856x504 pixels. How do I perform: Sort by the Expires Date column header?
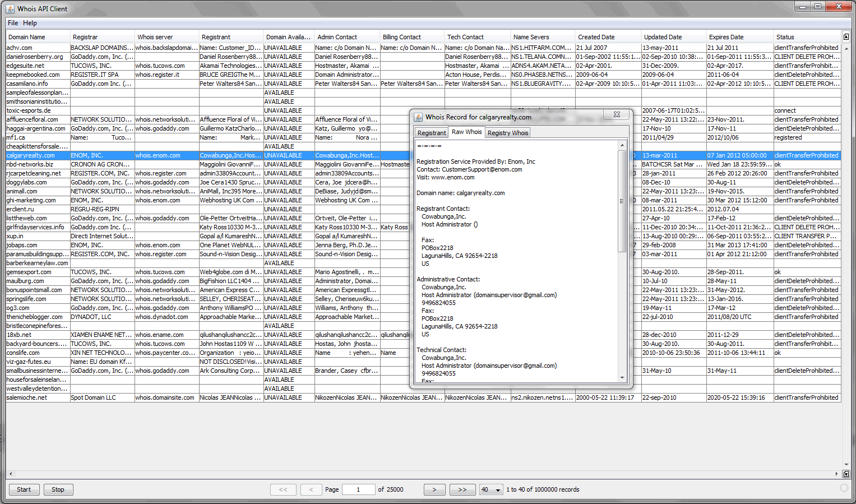point(739,37)
